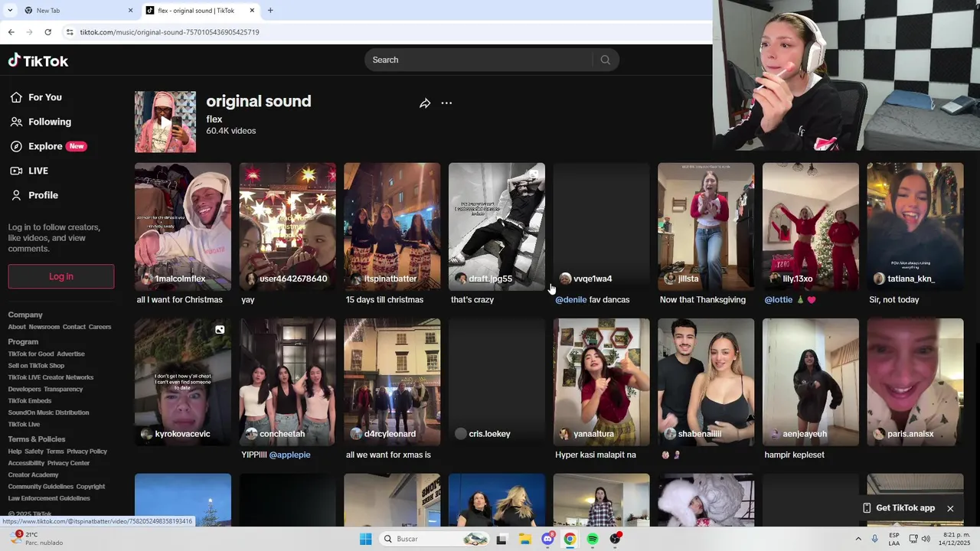The width and height of the screenshot is (980, 551).
Task: Click the site info icon in address bar
Action: click(x=70, y=32)
